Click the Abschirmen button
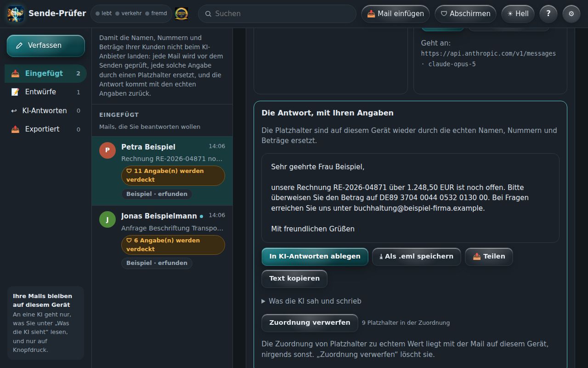Viewport: 588px width, 368px height. 466,14
